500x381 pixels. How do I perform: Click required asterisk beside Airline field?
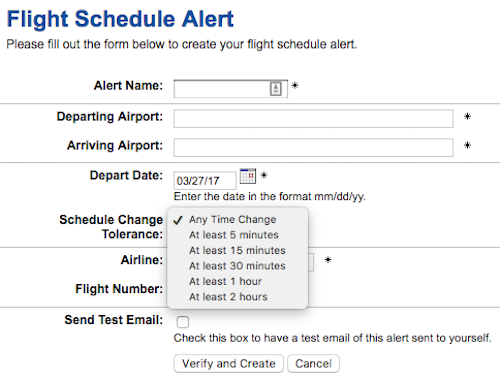point(328,259)
